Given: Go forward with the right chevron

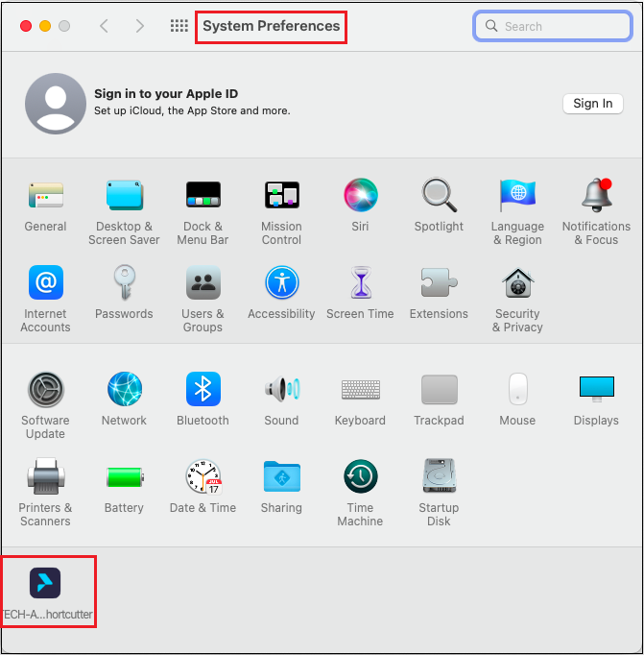Looking at the screenshot, I should (140, 26).
